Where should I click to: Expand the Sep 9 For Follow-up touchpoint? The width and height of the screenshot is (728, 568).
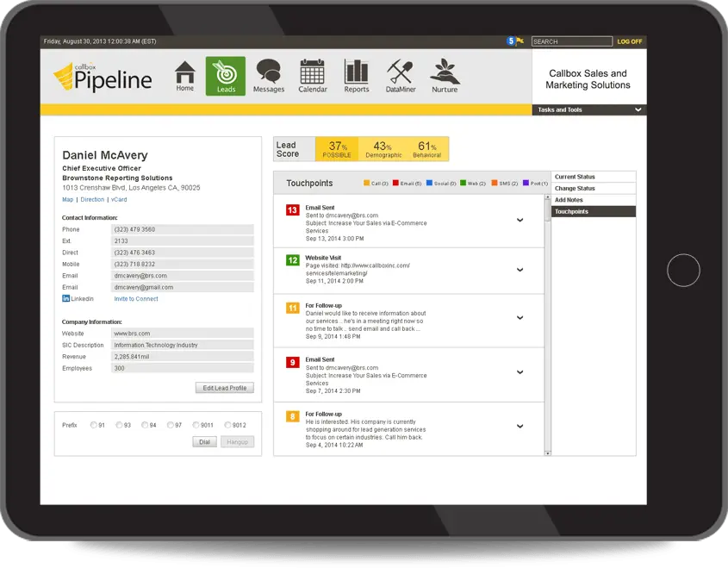tap(520, 318)
